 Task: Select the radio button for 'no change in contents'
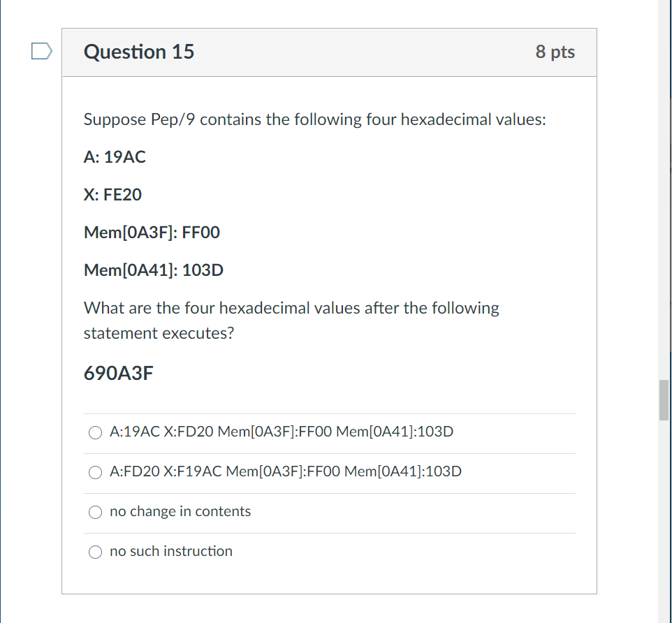point(95,512)
